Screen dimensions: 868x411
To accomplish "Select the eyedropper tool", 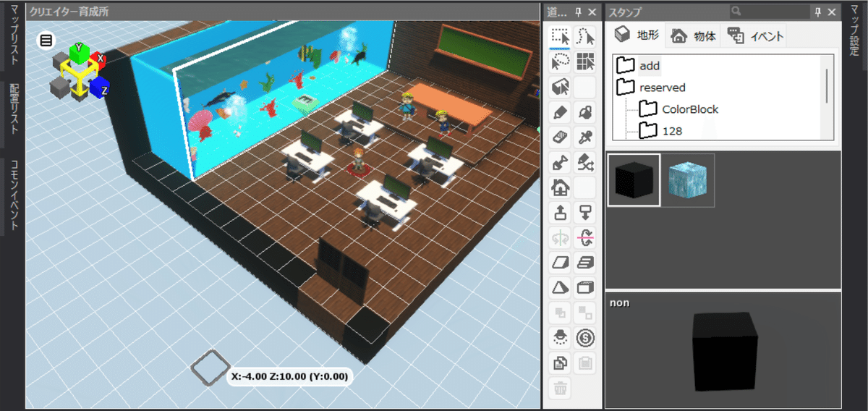I will [x=586, y=137].
